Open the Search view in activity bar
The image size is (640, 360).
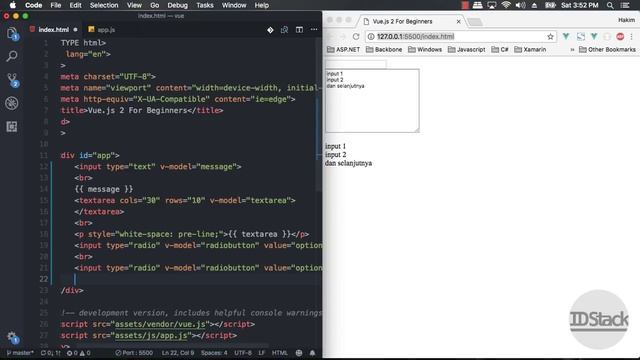(12, 56)
